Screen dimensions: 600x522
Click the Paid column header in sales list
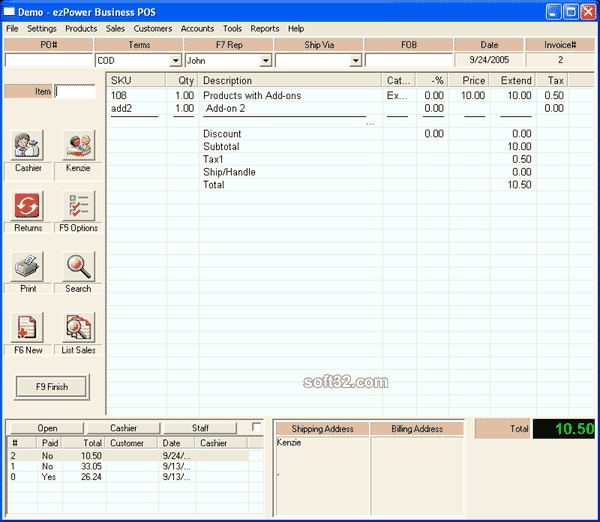(50, 443)
